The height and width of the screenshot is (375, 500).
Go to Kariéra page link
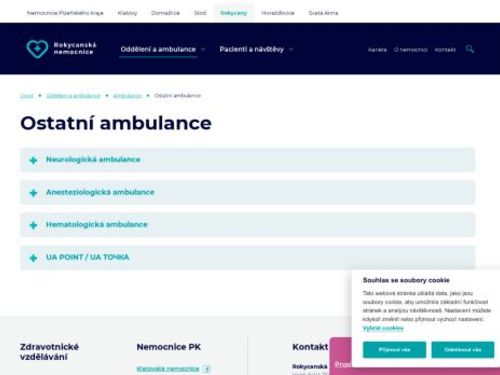coord(377,50)
